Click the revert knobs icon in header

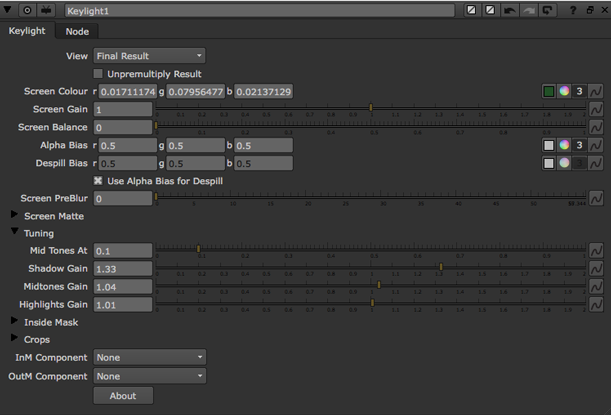pyautogui.click(x=547, y=11)
